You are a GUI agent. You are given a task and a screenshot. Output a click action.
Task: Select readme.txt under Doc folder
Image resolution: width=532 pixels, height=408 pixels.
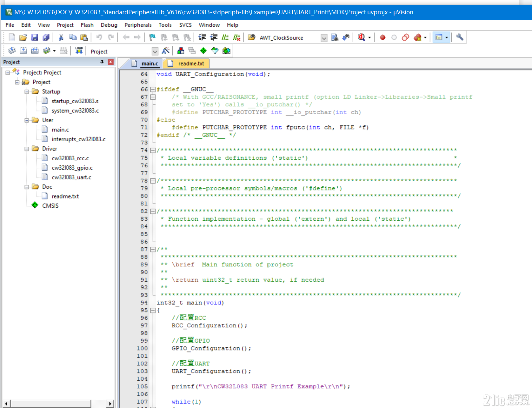[x=65, y=196]
